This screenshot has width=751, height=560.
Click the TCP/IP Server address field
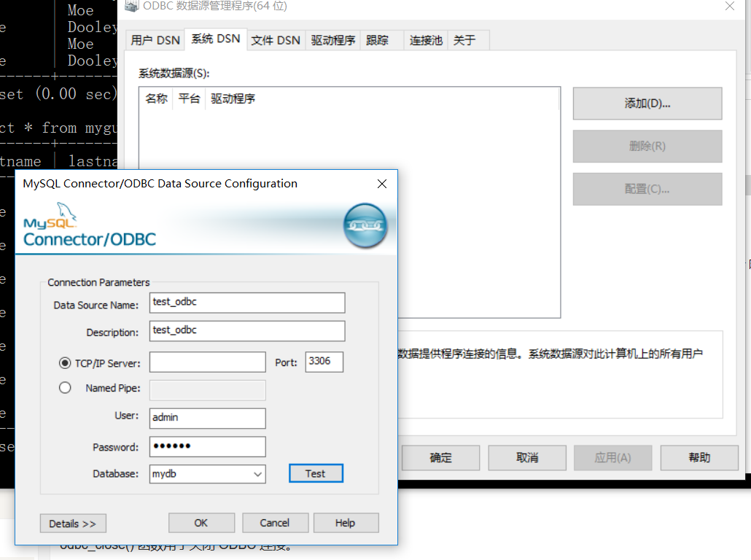click(207, 362)
